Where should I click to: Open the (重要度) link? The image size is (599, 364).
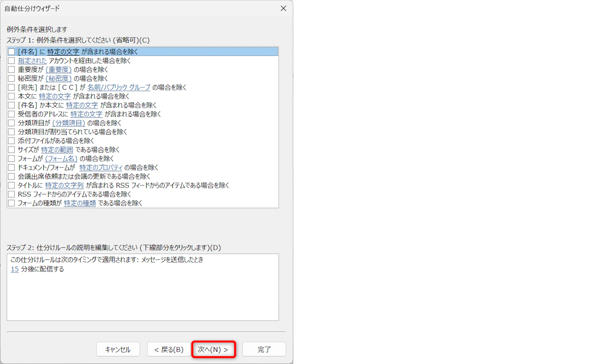[58, 70]
